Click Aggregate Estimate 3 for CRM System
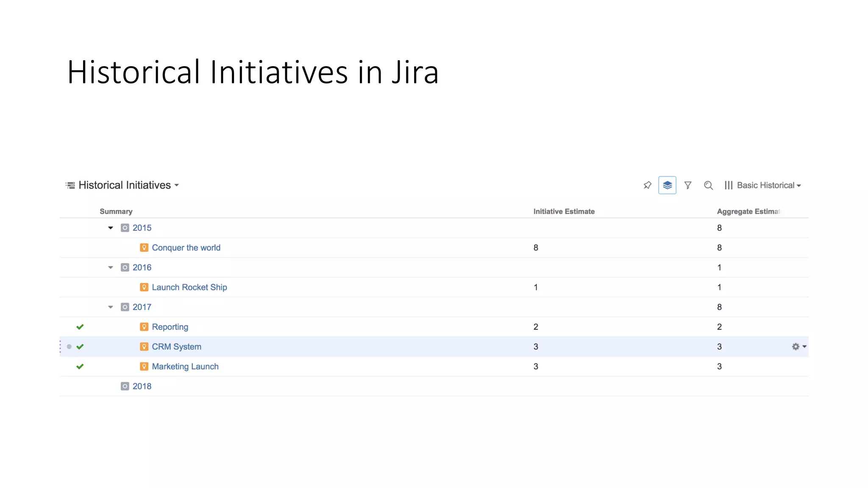Image resolution: width=868 pixels, height=488 pixels. coord(719,347)
